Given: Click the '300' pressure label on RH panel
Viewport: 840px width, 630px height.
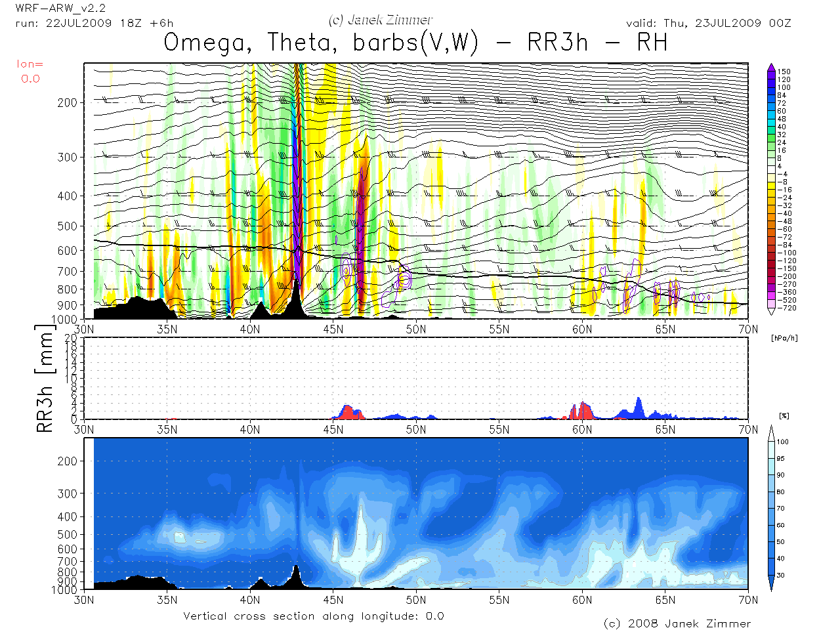Looking at the screenshot, I should coord(67,493).
